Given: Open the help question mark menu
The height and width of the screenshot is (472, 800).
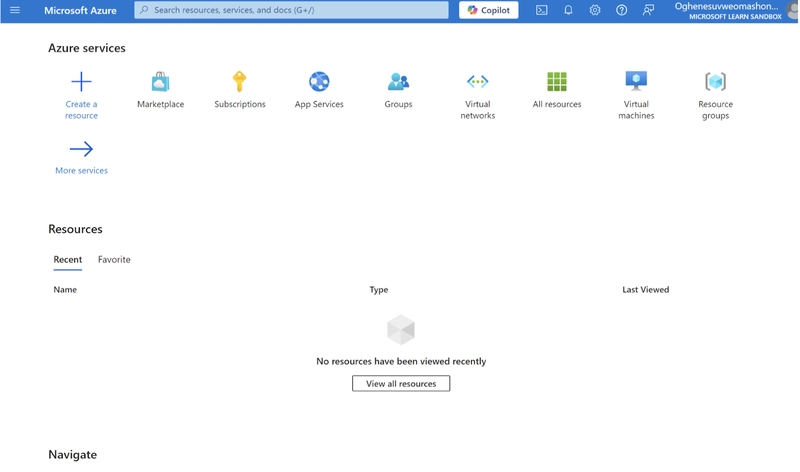Looking at the screenshot, I should pos(621,10).
